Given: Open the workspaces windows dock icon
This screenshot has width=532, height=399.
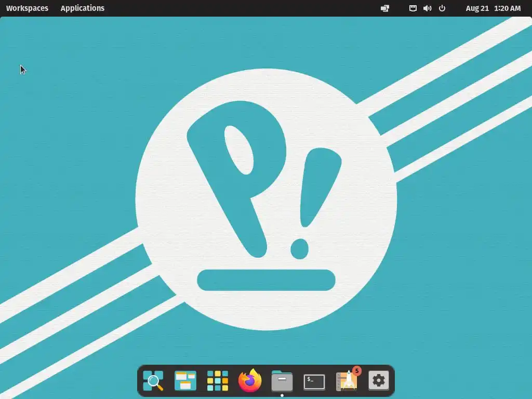Looking at the screenshot, I should coord(185,381).
